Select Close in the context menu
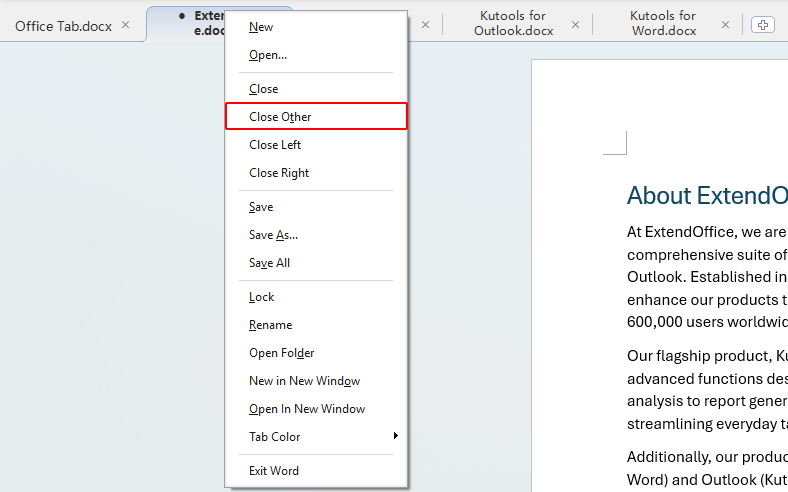 coord(316,89)
